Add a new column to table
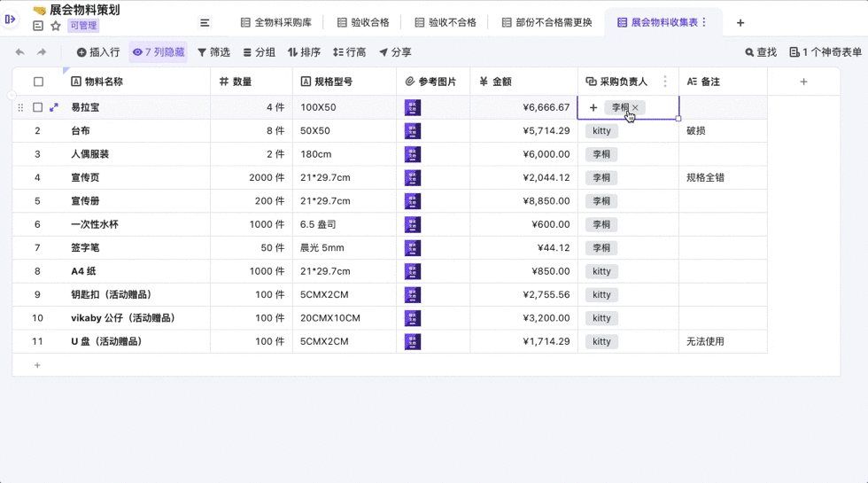Viewport: 868px width, 483px height. click(x=803, y=82)
